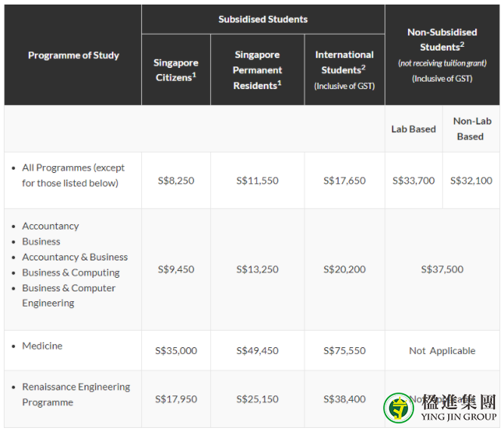Select the S$9,450 fee cell
The width and height of the screenshot is (504, 431).
pyautogui.click(x=176, y=269)
